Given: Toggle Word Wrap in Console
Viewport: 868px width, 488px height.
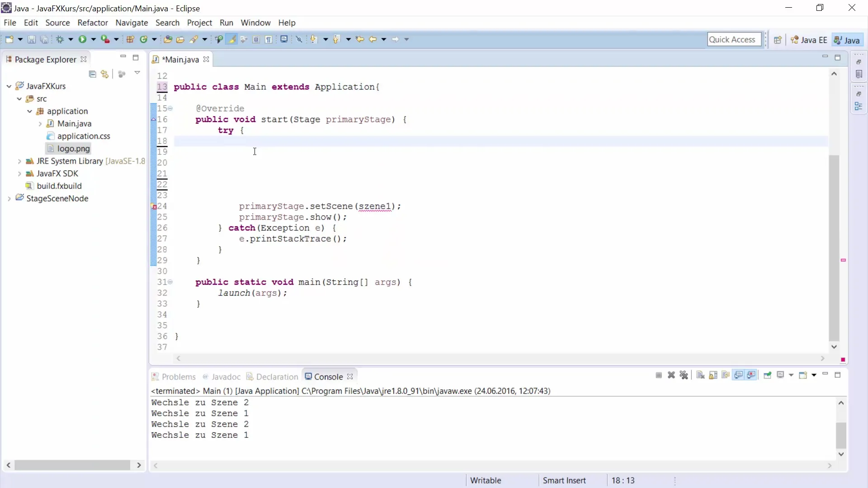Looking at the screenshot, I should click(x=726, y=375).
